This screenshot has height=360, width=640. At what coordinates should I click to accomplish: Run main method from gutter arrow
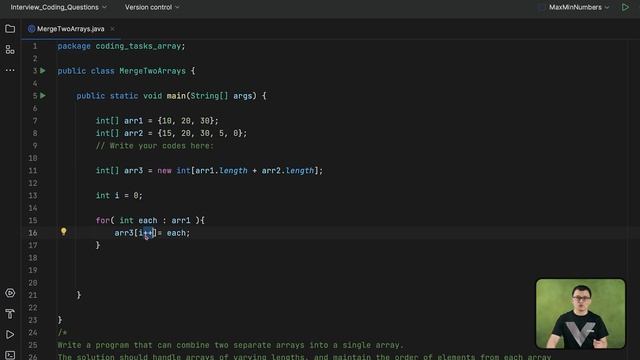[43, 96]
